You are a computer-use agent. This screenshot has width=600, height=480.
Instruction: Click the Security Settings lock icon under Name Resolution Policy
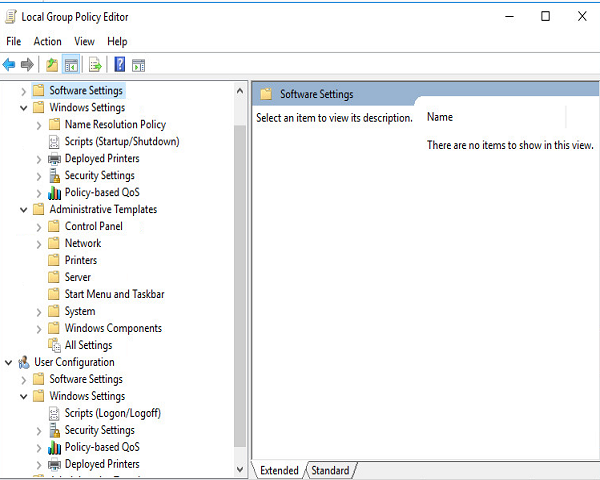tap(54, 175)
